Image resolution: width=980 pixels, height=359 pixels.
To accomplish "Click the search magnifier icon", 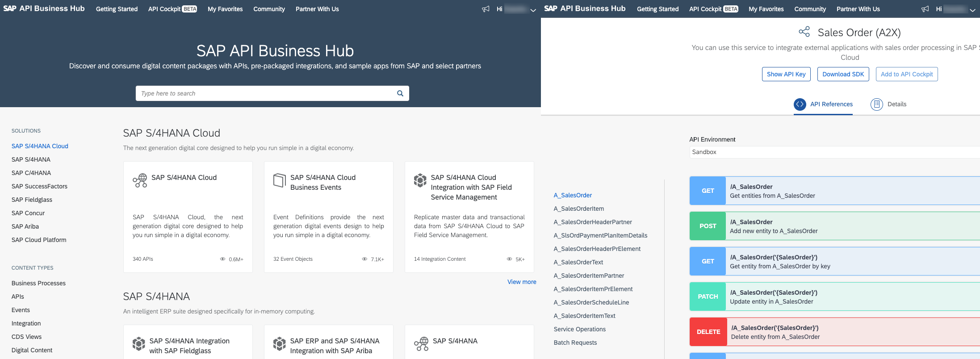I will 400,93.
